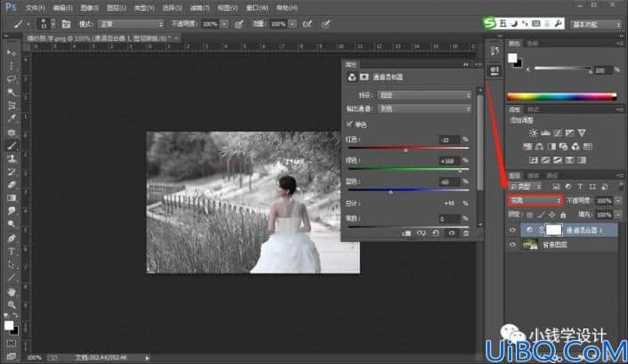The height and width of the screenshot is (364, 628).
Task: Click the blue channel slider handle
Action: (x=391, y=192)
